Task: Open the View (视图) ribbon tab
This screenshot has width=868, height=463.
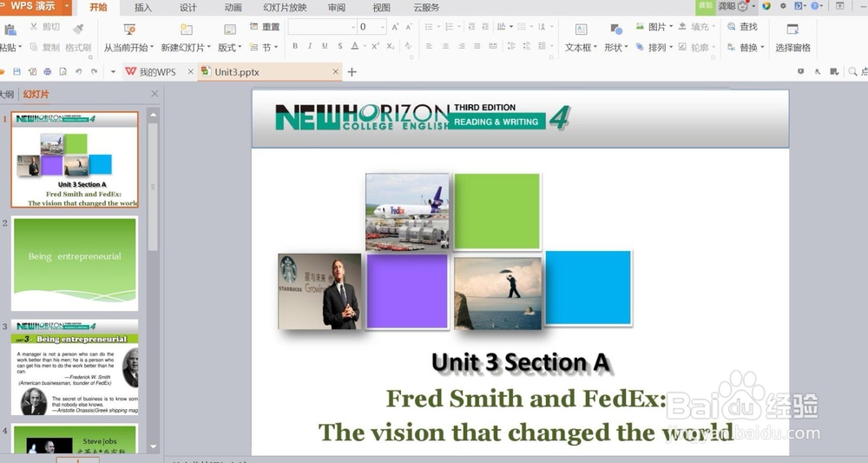Action: coord(381,8)
